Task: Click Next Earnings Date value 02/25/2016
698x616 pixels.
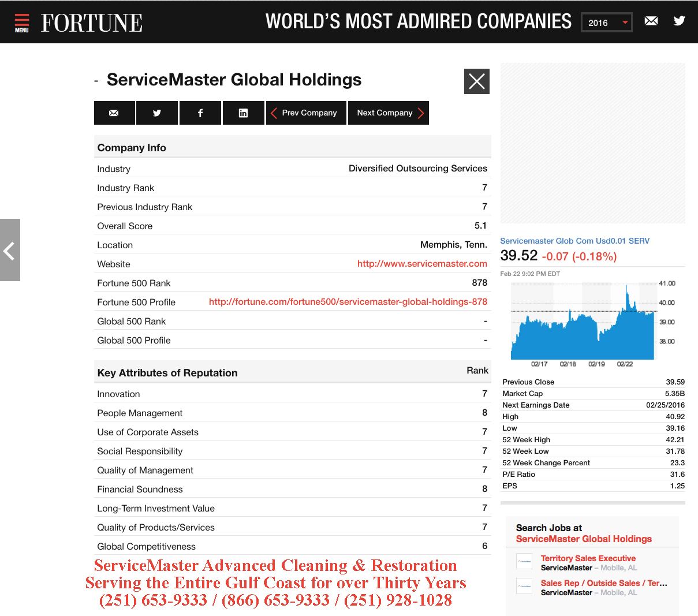Action: 666,405
